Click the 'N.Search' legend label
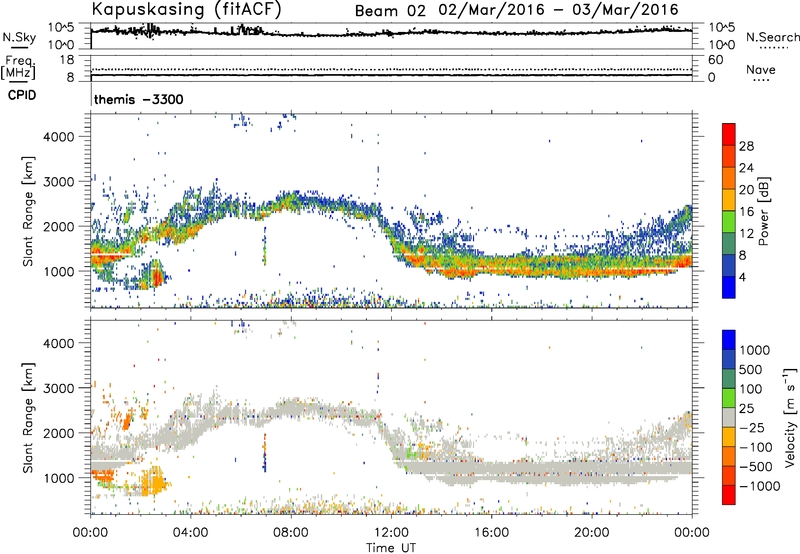800x554 pixels. pos(772,37)
